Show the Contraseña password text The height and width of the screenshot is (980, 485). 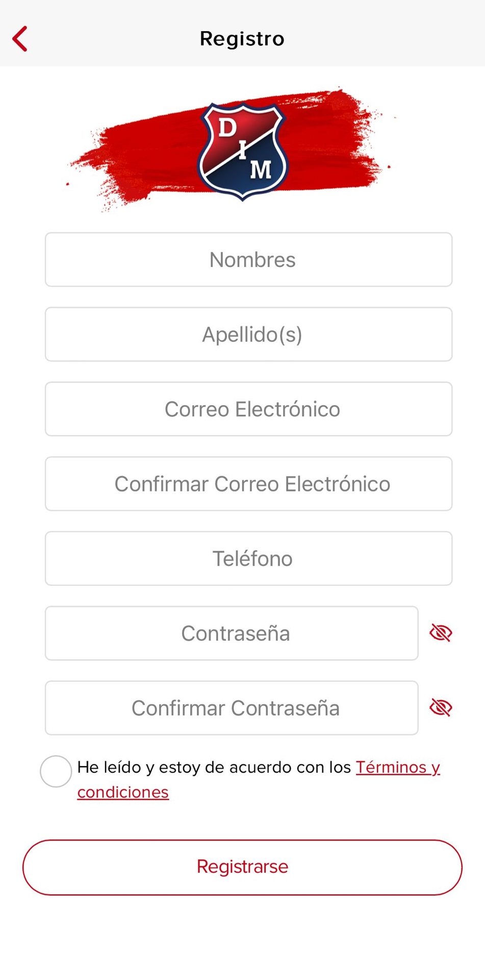tap(441, 633)
